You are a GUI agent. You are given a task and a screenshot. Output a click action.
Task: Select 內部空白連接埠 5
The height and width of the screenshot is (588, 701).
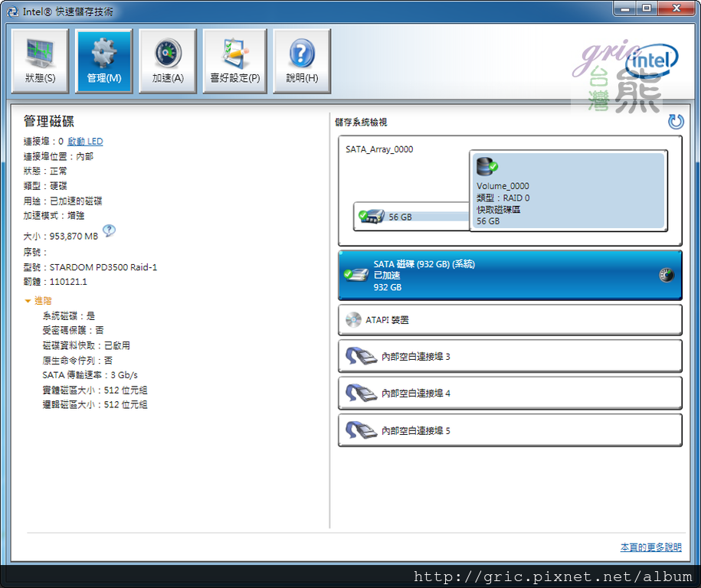pyautogui.click(x=510, y=430)
